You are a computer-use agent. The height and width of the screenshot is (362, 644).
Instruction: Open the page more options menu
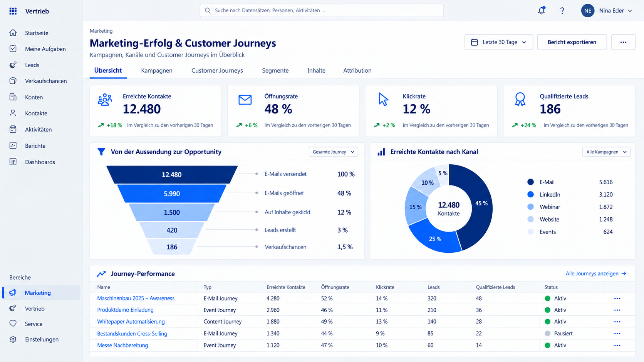[623, 42]
